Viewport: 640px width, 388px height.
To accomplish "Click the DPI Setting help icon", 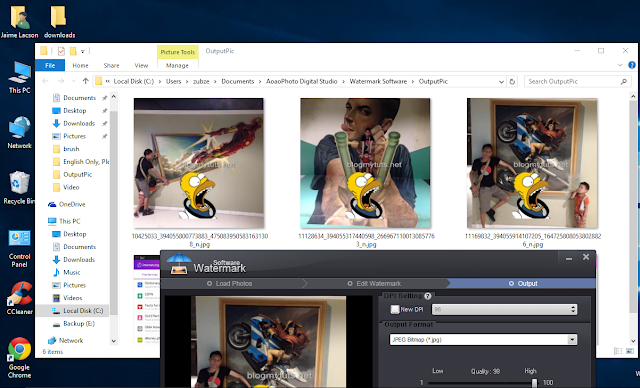I will (427, 296).
